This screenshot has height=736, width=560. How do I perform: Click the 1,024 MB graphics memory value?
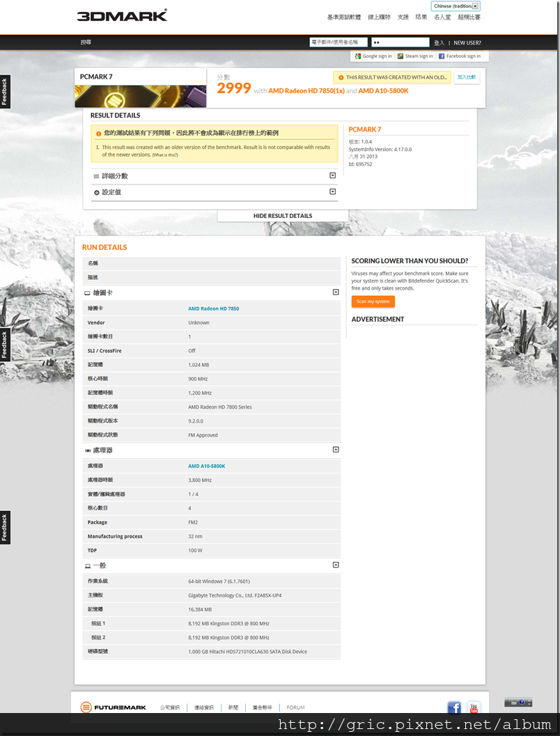[x=199, y=365]
